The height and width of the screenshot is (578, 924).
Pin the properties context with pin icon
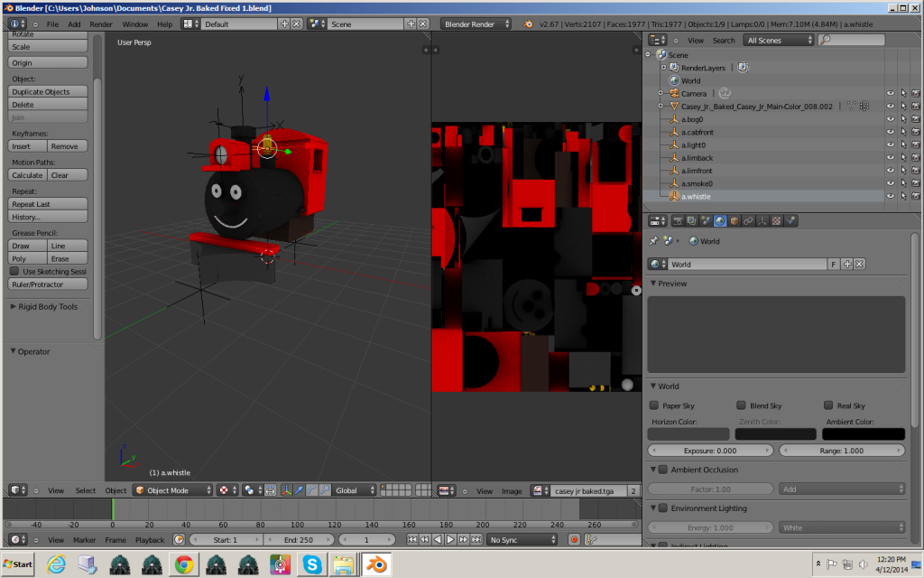coord(653,241)
